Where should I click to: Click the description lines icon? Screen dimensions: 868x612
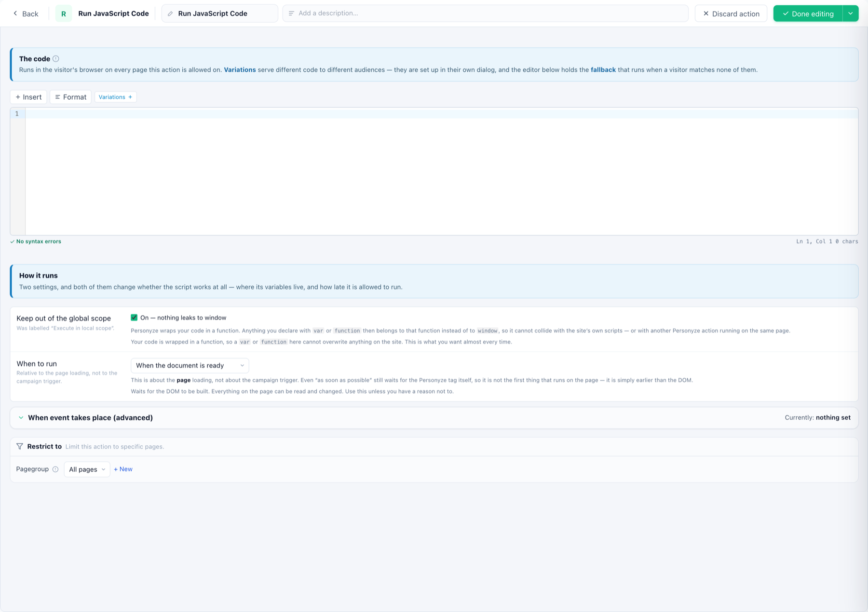[x=291, y=13]
